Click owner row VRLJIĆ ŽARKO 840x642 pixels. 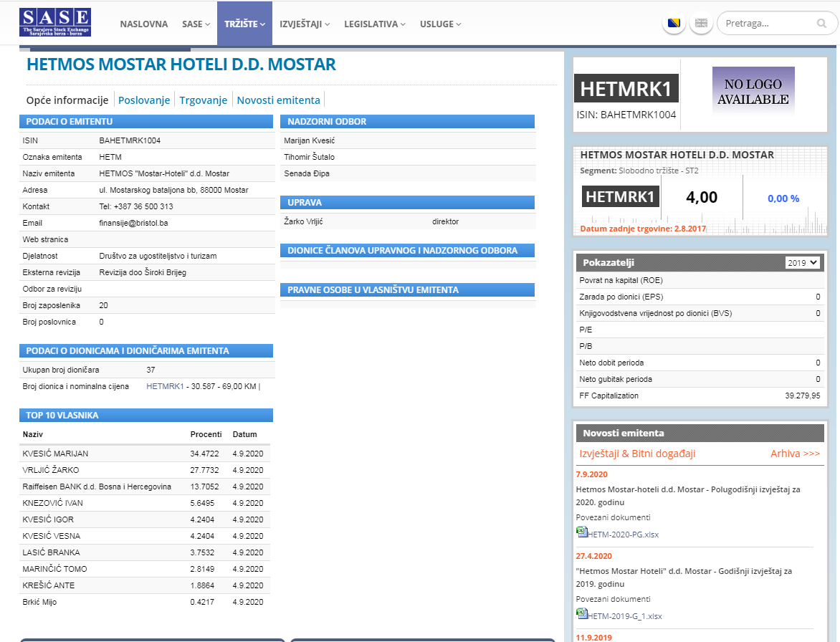(x=145, y=470)
